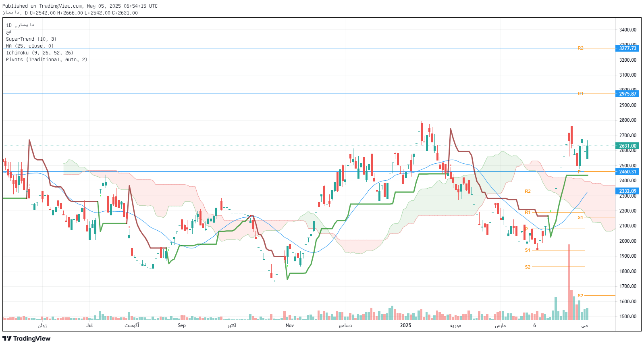Click the bold 2025 label on the time axis
Screen dimensions: 644x346
click(405, 325)
